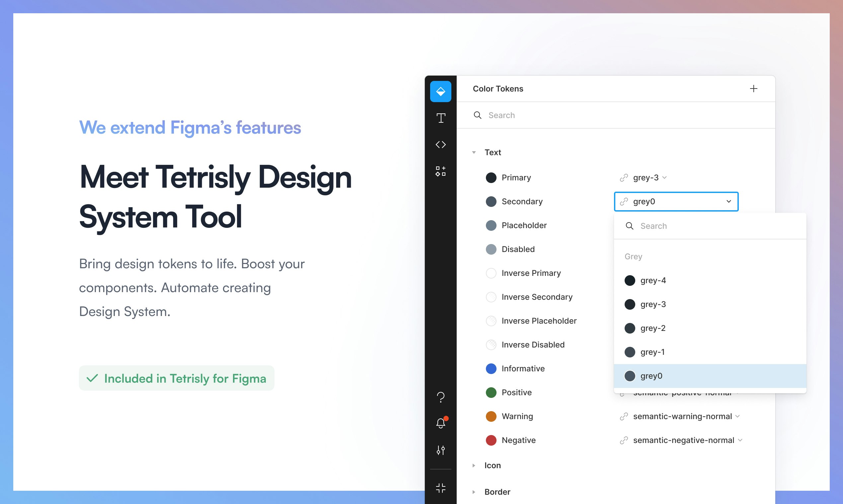Image resolution: width=843 pixels, height=504 pixels.
Task: Click the plus icon to add color token
Action: point(753,89)
